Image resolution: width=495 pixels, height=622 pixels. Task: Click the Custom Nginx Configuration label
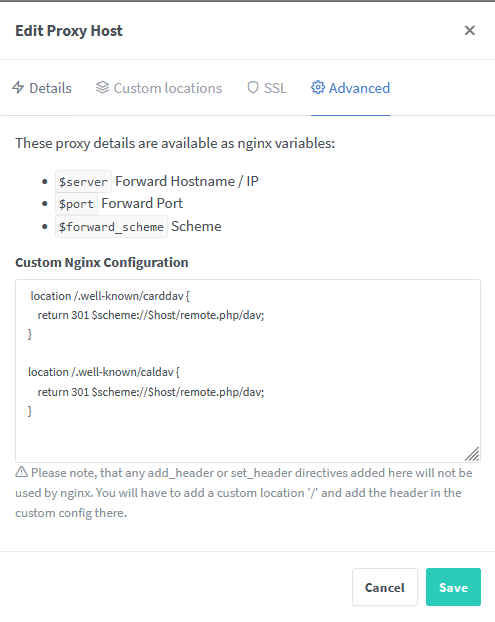(x=102, y=263)
